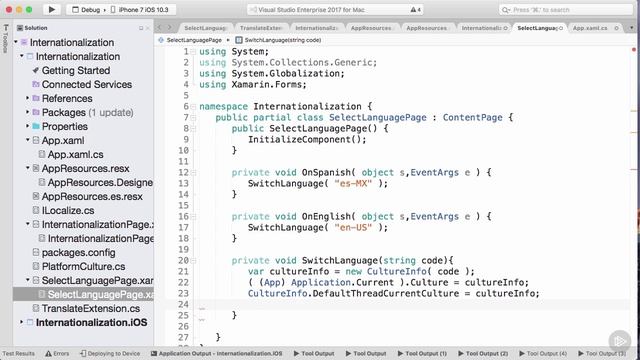640x360 pixels.
Task: Open the Test Results pad
Action: tap(18, 353)
